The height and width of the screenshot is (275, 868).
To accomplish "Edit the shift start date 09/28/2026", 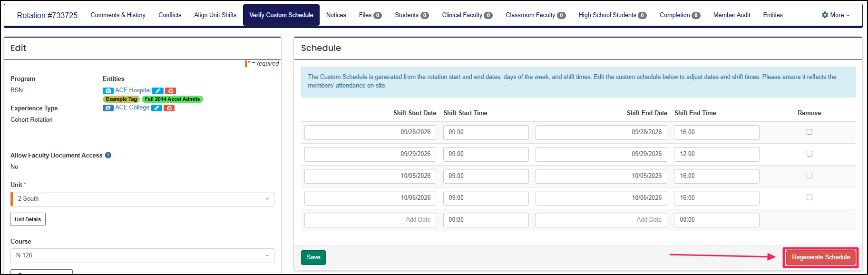I will 370,132.
